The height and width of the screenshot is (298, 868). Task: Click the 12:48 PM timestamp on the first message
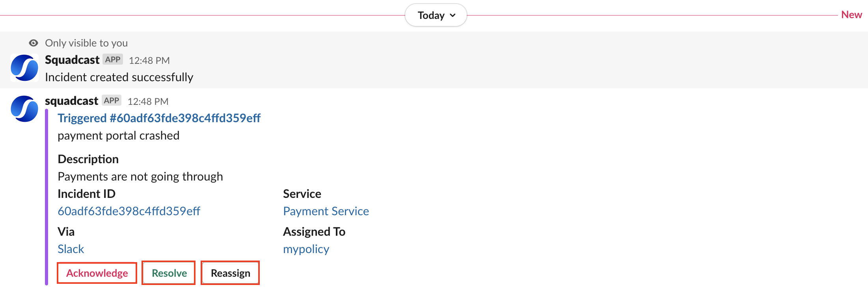149,60
